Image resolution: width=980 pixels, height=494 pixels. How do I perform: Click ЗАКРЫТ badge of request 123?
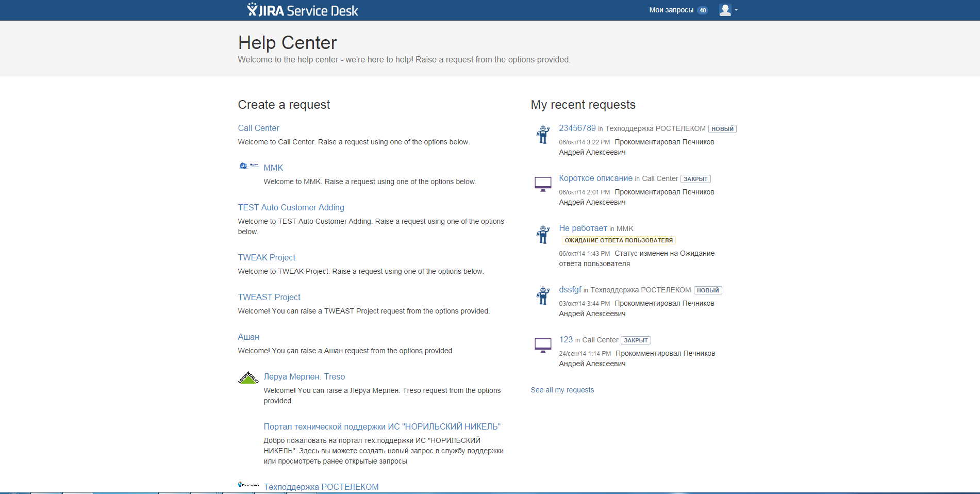tap(636, 340)
